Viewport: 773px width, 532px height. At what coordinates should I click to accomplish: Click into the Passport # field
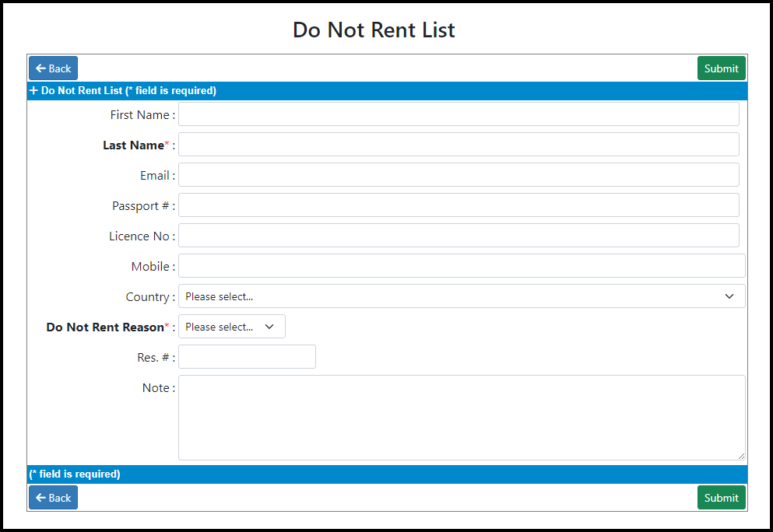(459, 205)
